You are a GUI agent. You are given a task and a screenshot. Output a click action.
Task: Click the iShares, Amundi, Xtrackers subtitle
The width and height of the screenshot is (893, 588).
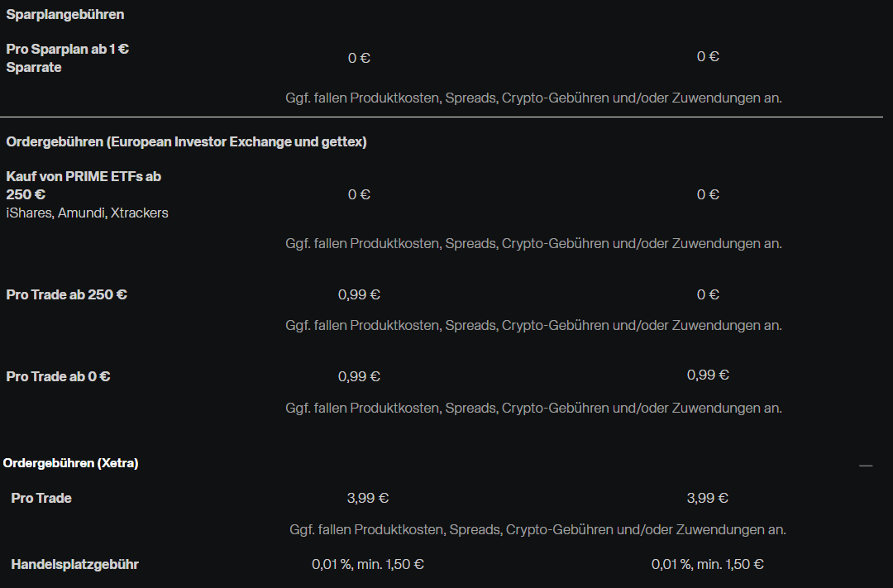(x=87, y=213)
